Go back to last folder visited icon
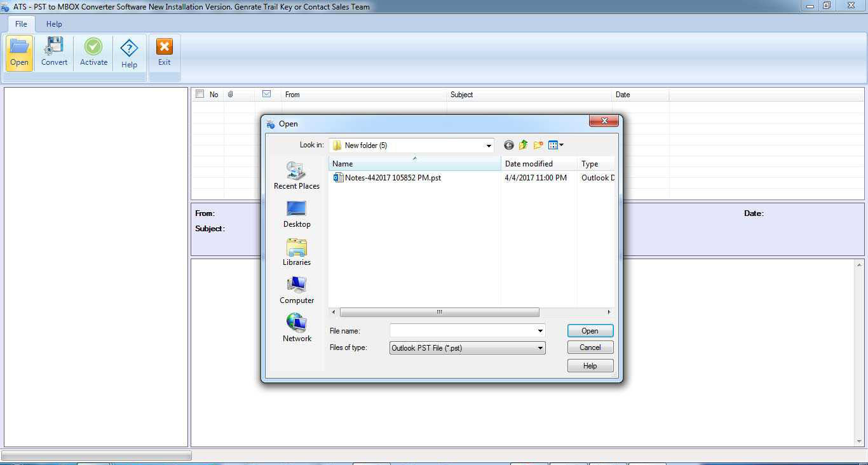The height and width of the screenshot is (465, 868). [508, 145]
